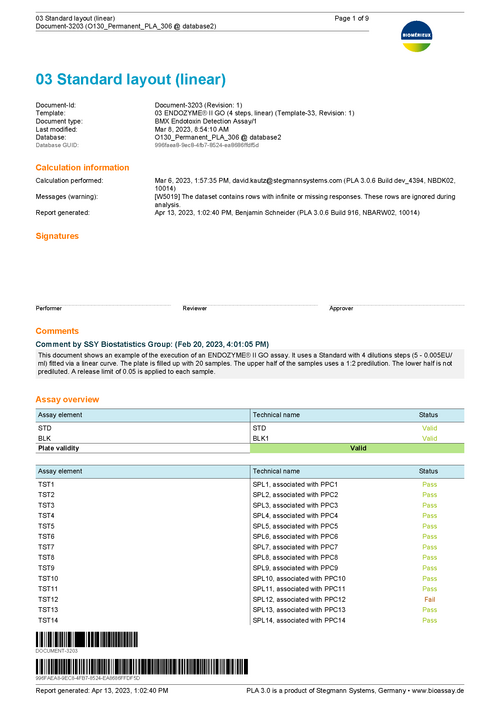Click the 'Plate validity' row label
The width and height of the screenshot is (500, 708).
point(59,448)
